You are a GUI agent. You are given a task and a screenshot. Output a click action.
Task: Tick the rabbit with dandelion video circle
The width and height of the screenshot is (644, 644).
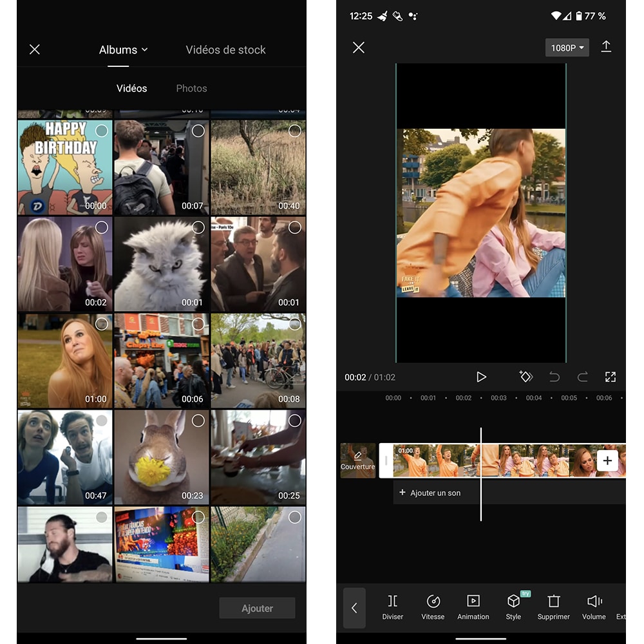[x=198, y=421]
